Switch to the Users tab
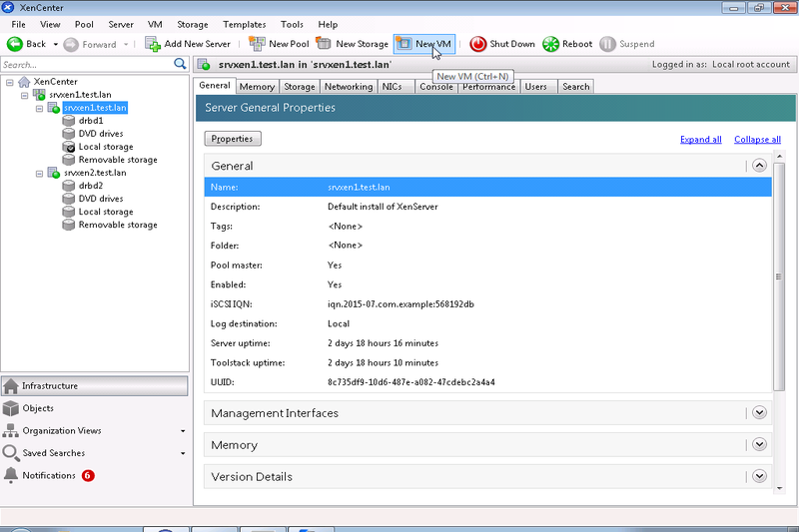The image size is (799, 532). 539,87
